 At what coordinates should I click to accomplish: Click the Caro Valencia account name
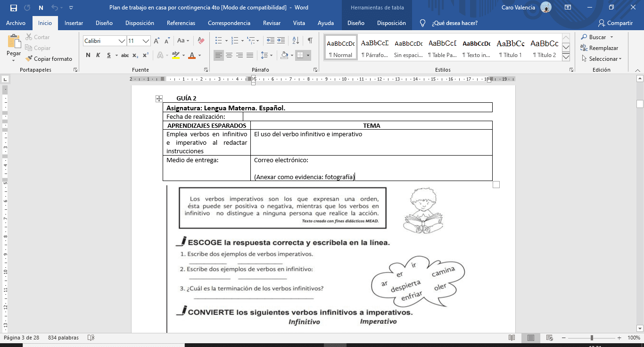(x=518, y=8)
